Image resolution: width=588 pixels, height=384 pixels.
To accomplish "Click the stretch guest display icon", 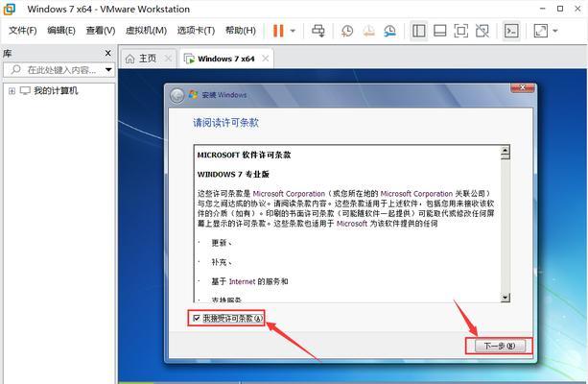I will (x=540, y=31).
